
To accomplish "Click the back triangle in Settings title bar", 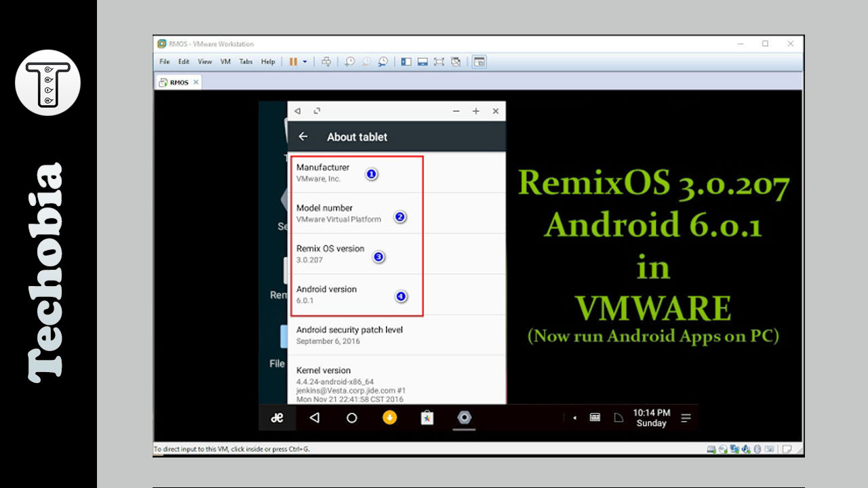I will 297,111.
